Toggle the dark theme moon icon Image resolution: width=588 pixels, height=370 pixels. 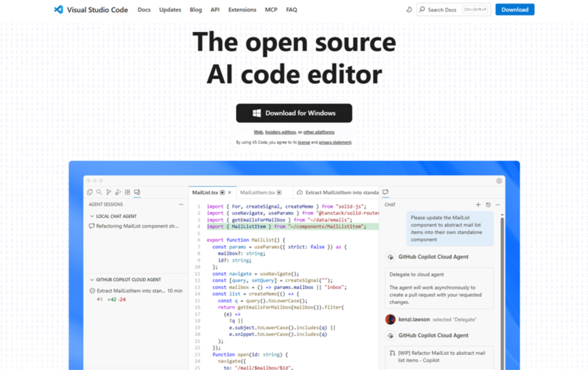409,10
